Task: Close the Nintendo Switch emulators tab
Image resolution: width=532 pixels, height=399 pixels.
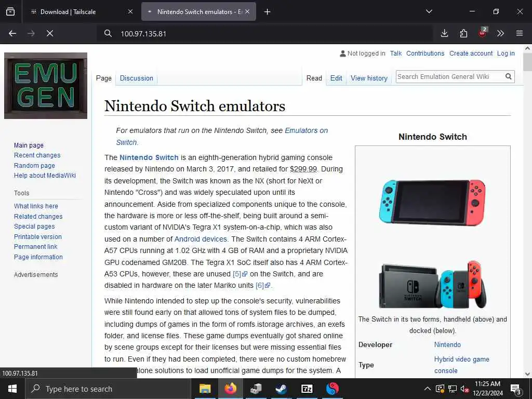Action: (x=247, y=12)
